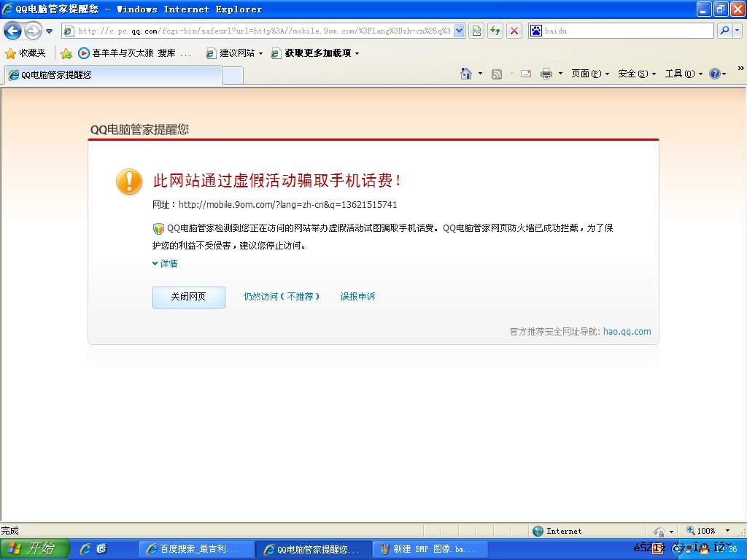Click the second Quick Launch browser icon
Viewport: 747px width, 560px height.
[x=101, y=549]
